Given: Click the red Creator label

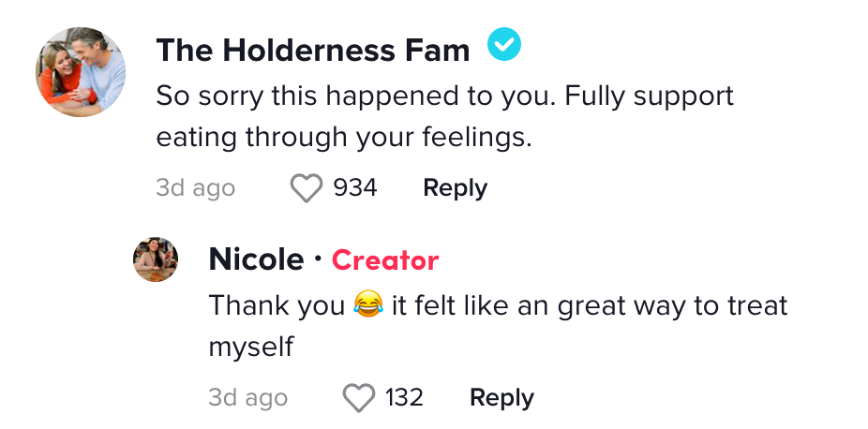Looking at the screenshot, I should [x=385, y=259].
